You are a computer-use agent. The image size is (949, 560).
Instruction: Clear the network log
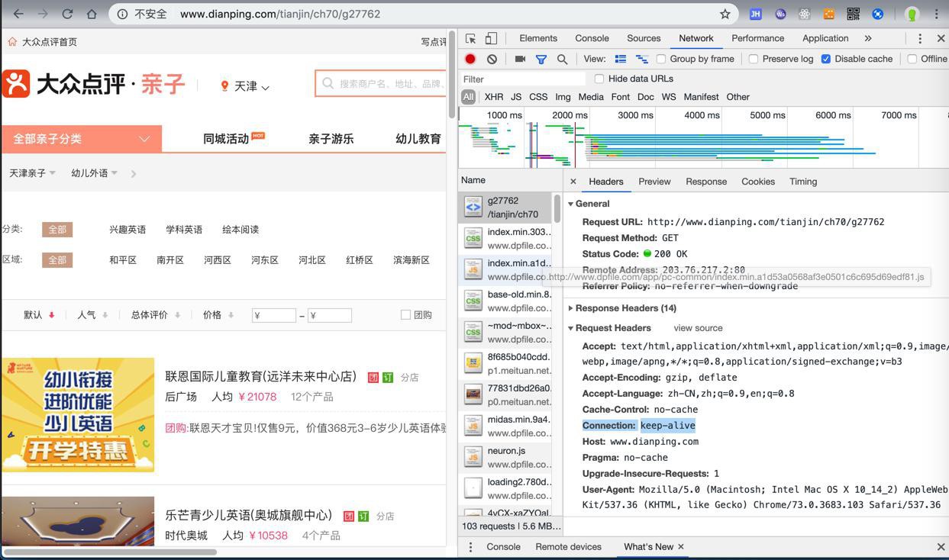click(492, 59)
